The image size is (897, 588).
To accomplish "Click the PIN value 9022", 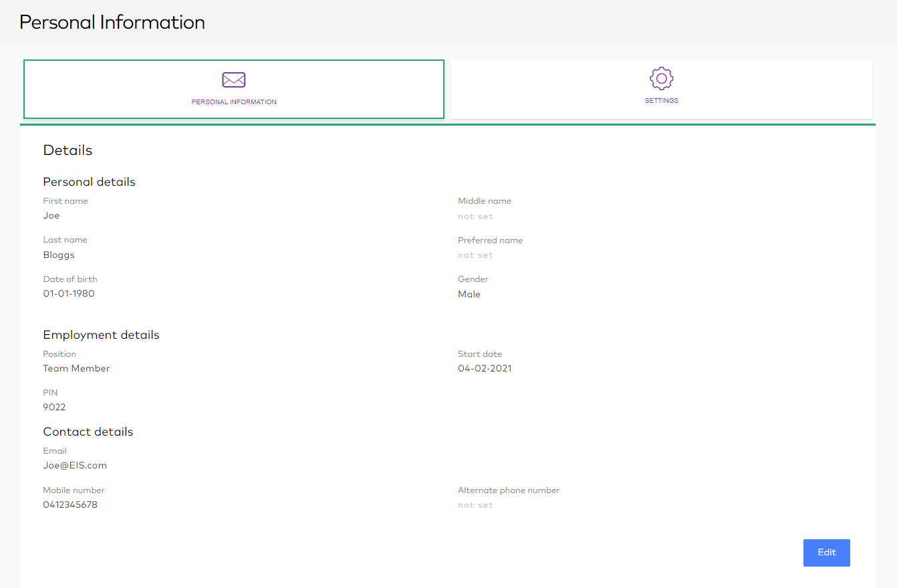I will point(54,408).
